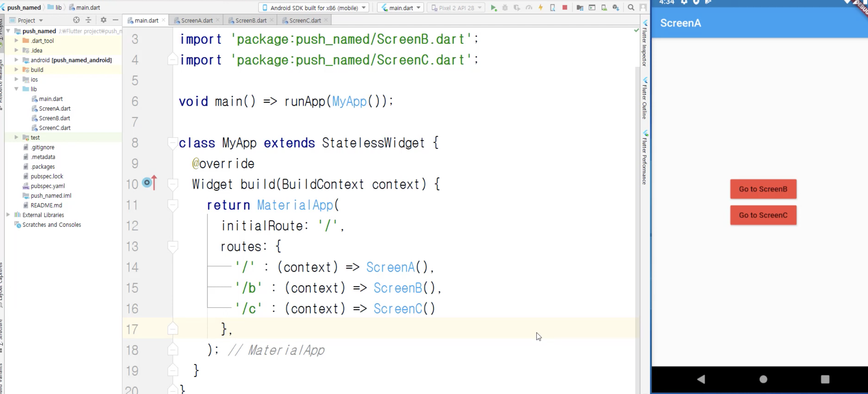
Task: Open main.dart run configuration dropdown
Action: pos(401,8)
